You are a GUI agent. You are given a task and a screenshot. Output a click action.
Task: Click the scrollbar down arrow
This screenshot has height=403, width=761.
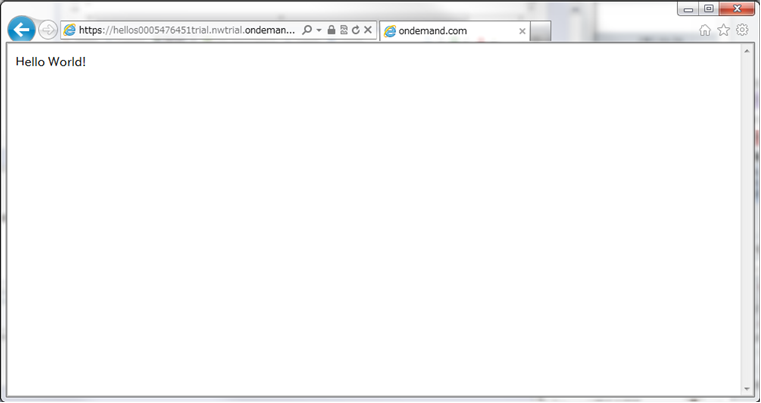[747, 389]
